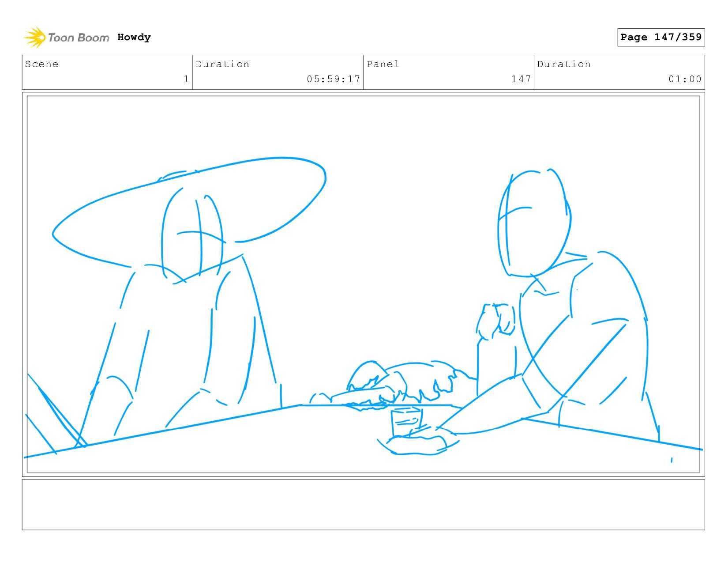Select the scene duration value '05:59:17'
This screenshot has height=563, width=728.
334,79
